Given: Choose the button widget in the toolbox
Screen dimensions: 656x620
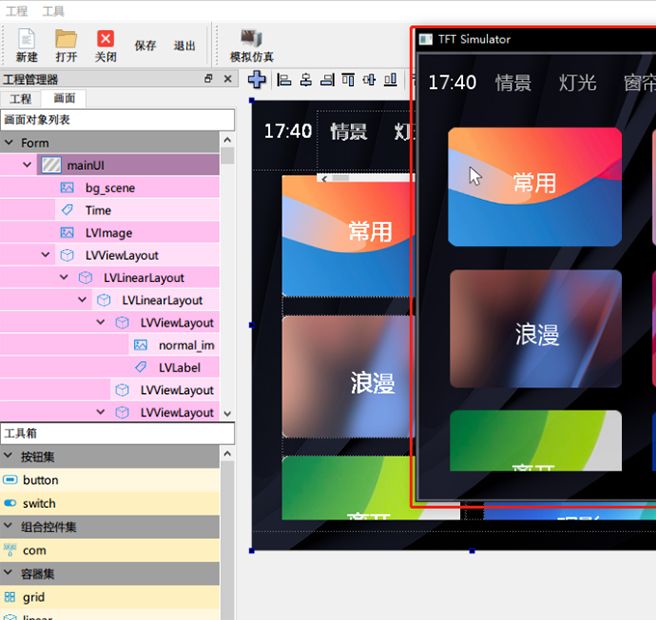Looking at the screenshot, I should coord(40,480).
